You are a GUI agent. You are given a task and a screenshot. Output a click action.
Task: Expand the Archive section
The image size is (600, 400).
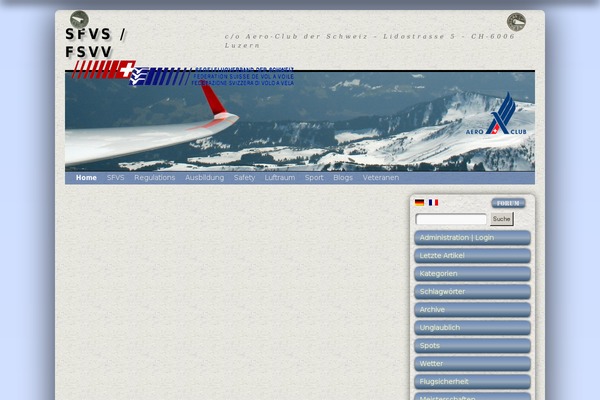(x=472, y=310)
